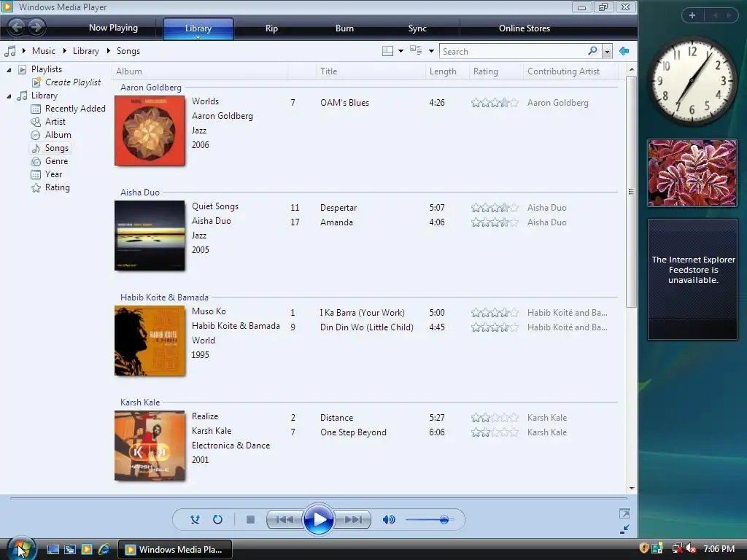The width and height of the screenshot is (747, 560).
Task: Open the Rip tab
Action: point(271,28)
